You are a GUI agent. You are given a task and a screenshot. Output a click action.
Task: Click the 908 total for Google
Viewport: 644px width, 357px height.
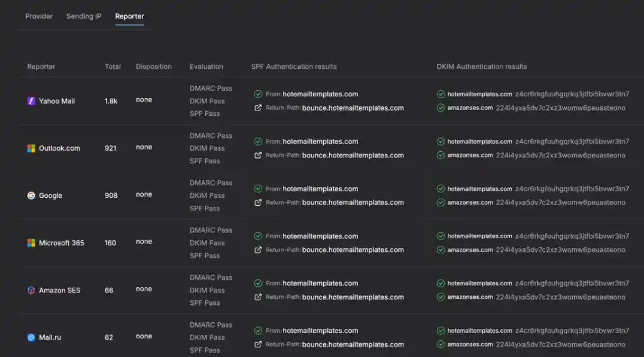tap(111, 196)
